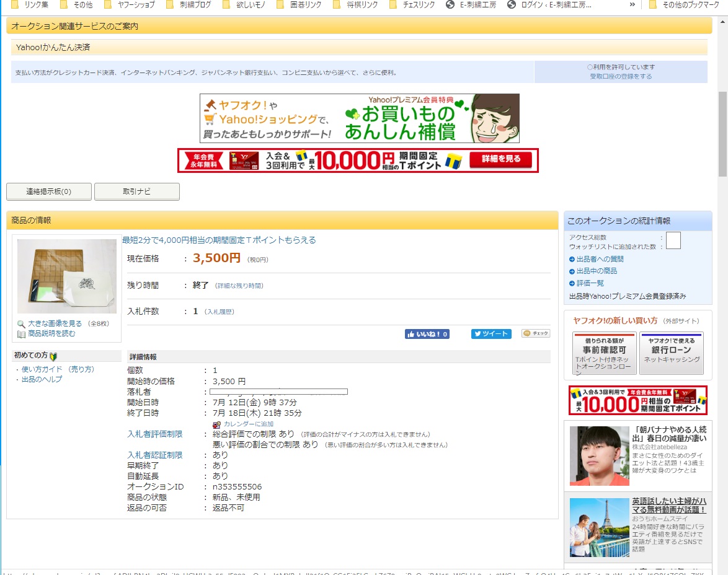The image size is (728, 575).
Task: Open the 囲碁リンク bookmark folder
Action: (x=300, y=4)
